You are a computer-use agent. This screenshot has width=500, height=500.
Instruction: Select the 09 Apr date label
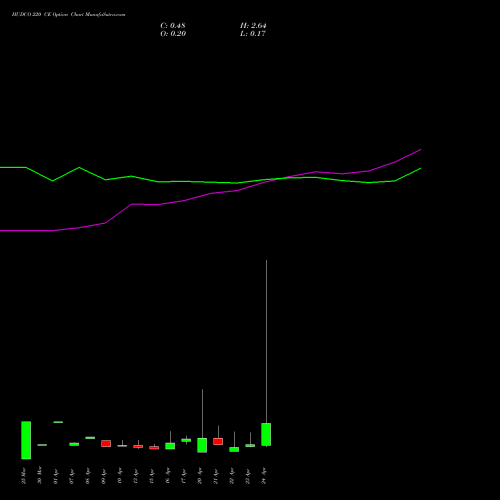[104, 476]
